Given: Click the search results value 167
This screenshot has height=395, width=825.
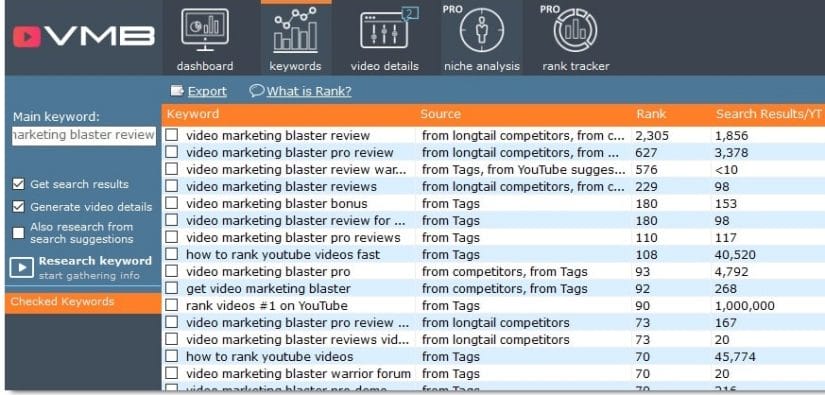Looking at the screenshot, I should click(x=726, y=322).
